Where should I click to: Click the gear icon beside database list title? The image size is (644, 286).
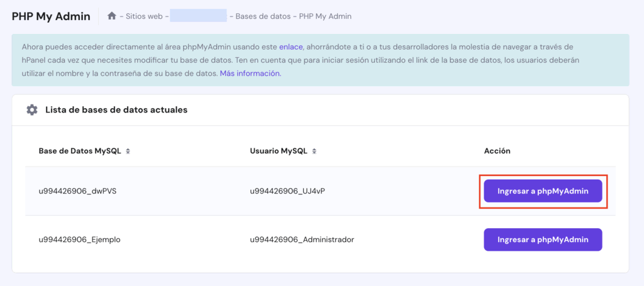tap(31, 110)
